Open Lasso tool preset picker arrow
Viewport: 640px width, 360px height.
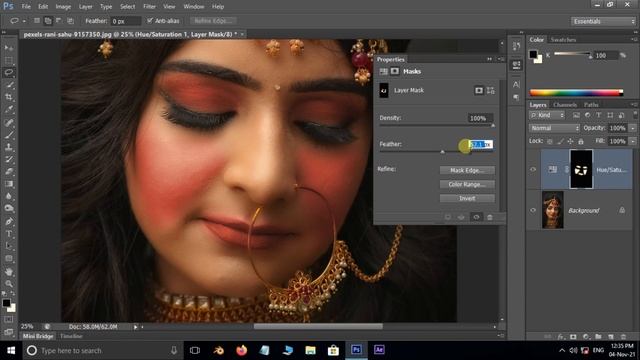(x=24, y=21)
